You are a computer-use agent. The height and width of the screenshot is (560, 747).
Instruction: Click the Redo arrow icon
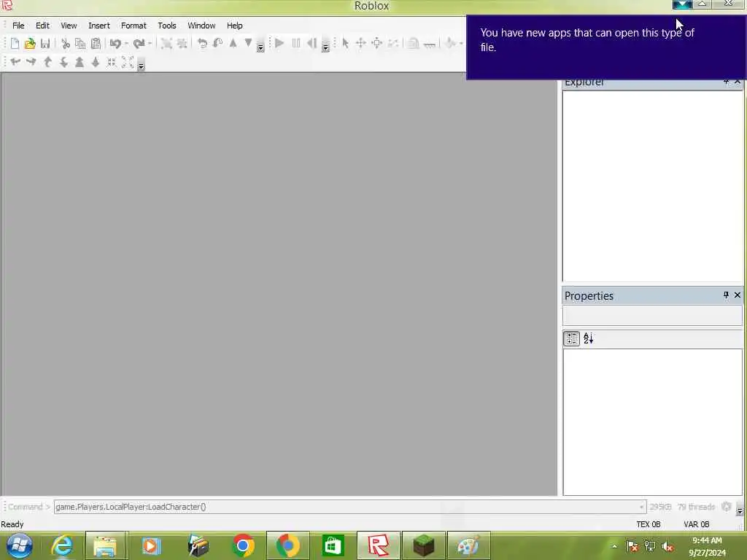[139, 44]
